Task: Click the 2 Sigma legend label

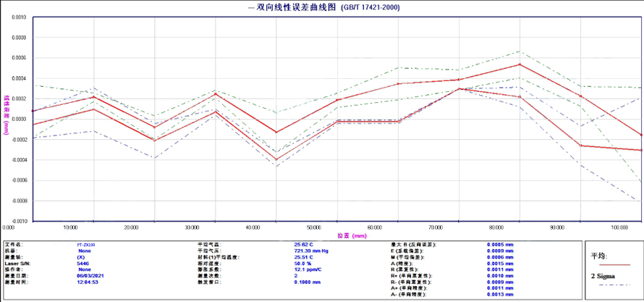Action: pos(603,276)
